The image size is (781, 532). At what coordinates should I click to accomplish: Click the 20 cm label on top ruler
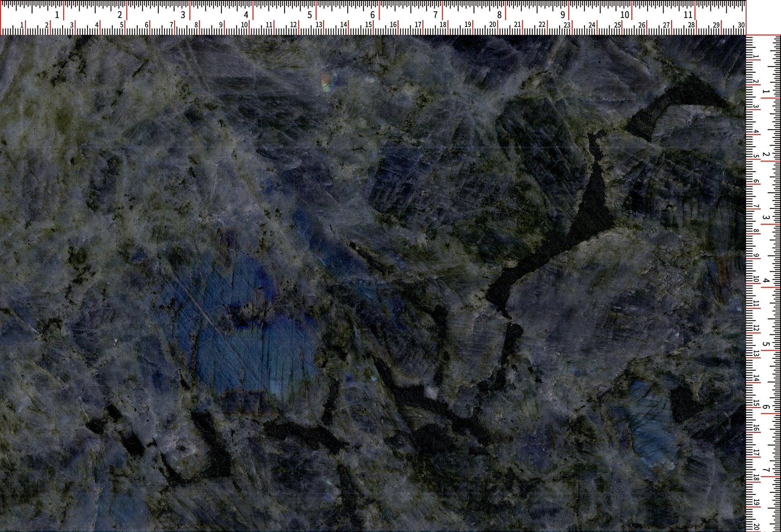pyautogui.click(x=492, y=25)
